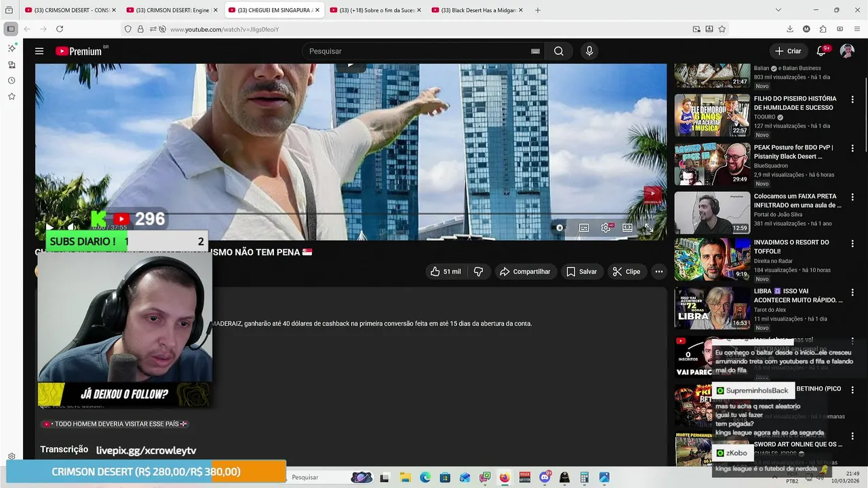The image size is (868, 488).
Task: Mute the video with the speaker icon
Action: (x=71, y=228)
